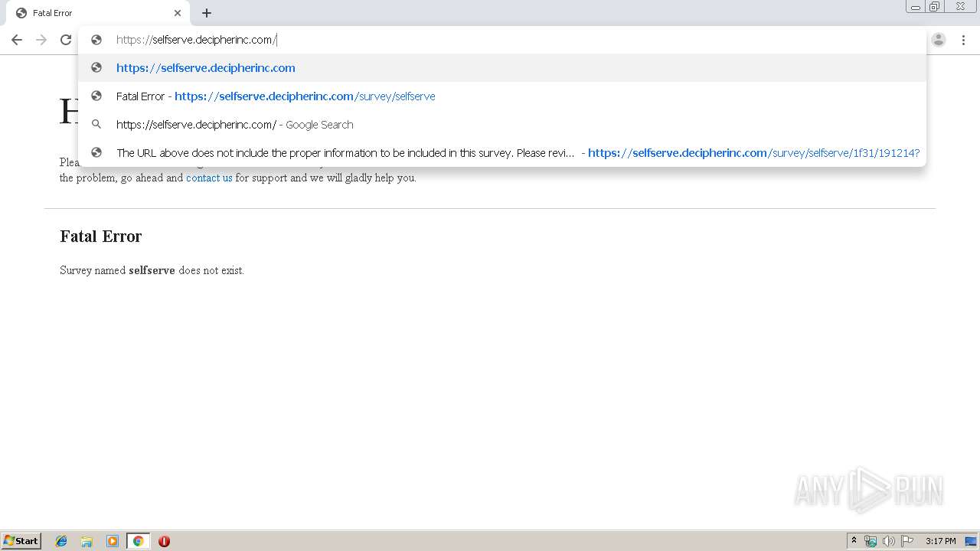Open a new browser tab
The height and width of the screenshot is (551, 980).
tap(207, 13)
